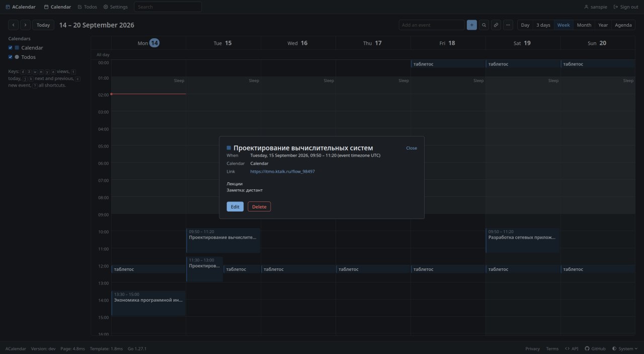
Task: Open the itmo.ktalk.ru event link
Action: 283,172
